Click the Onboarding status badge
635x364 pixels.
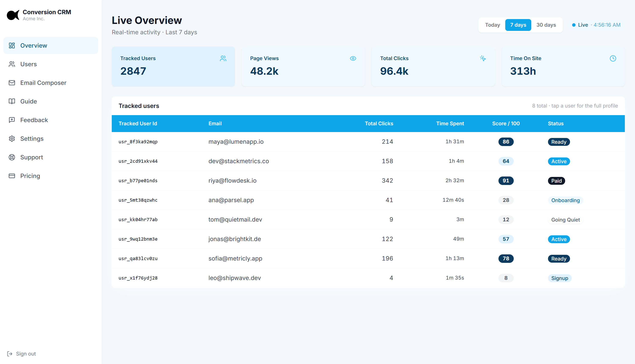565,200
